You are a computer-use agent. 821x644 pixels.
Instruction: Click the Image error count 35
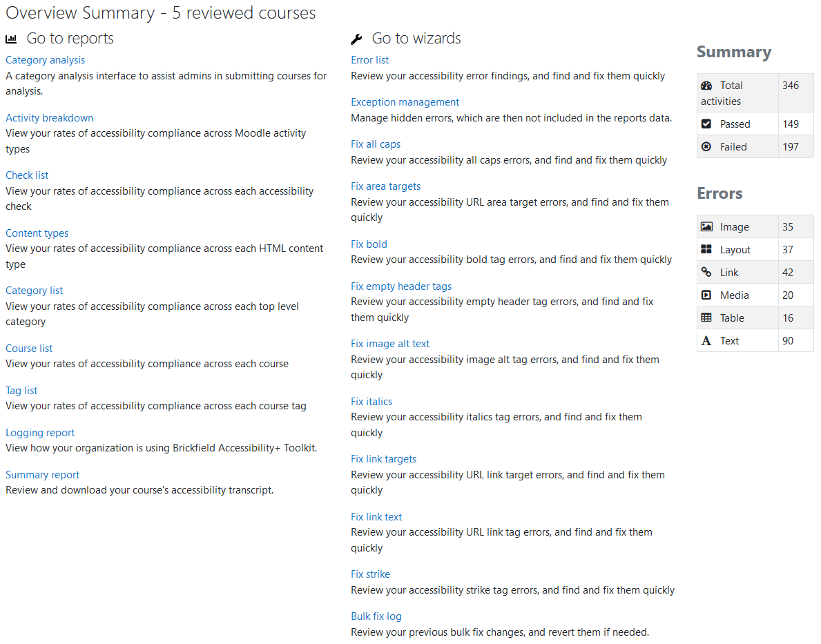(787, 226)
